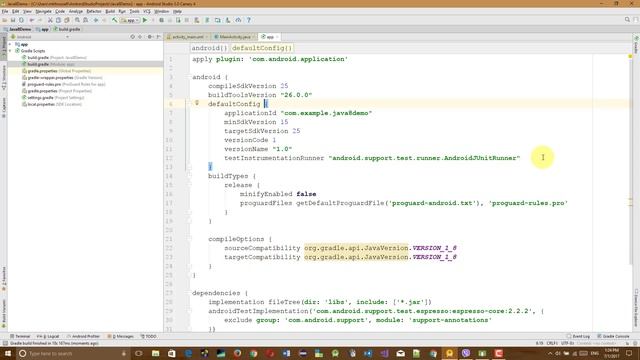Click the build.gradle breadcrumb in navigation bar
Viewport: 640px width, 360px height.
(x=67, y=29)
